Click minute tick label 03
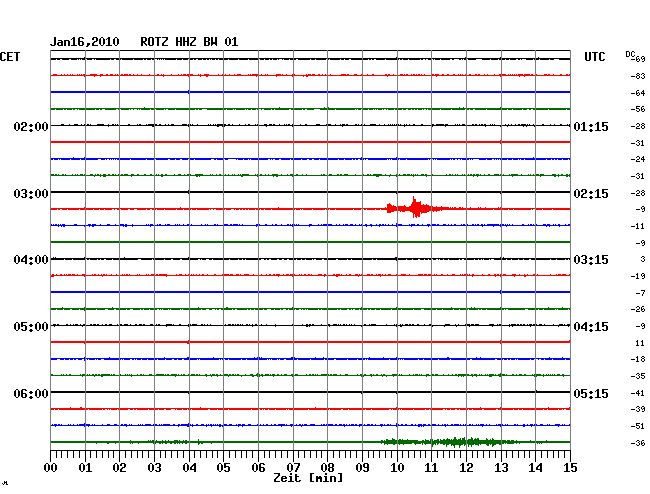650x494 pixels. click(154, 468)
